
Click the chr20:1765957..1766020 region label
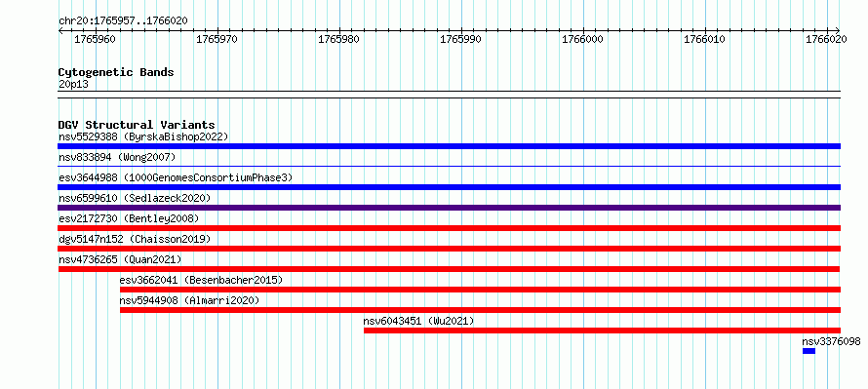(x=123, y=20)
